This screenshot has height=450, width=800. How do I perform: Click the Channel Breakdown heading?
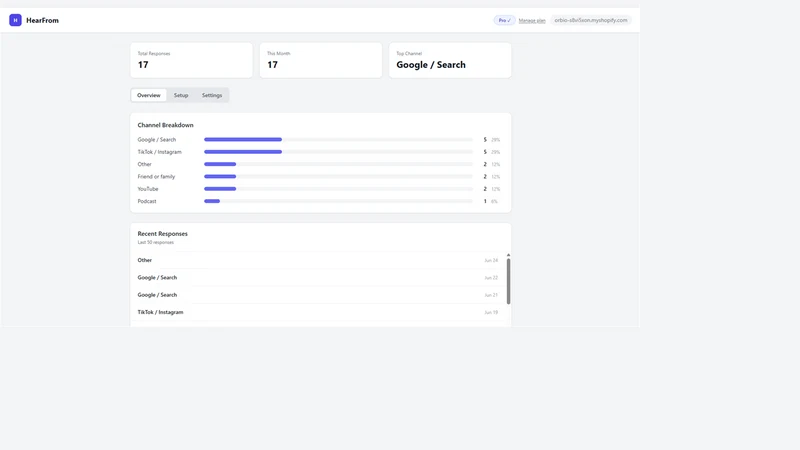pyautogui.click(x=165, y=125)
